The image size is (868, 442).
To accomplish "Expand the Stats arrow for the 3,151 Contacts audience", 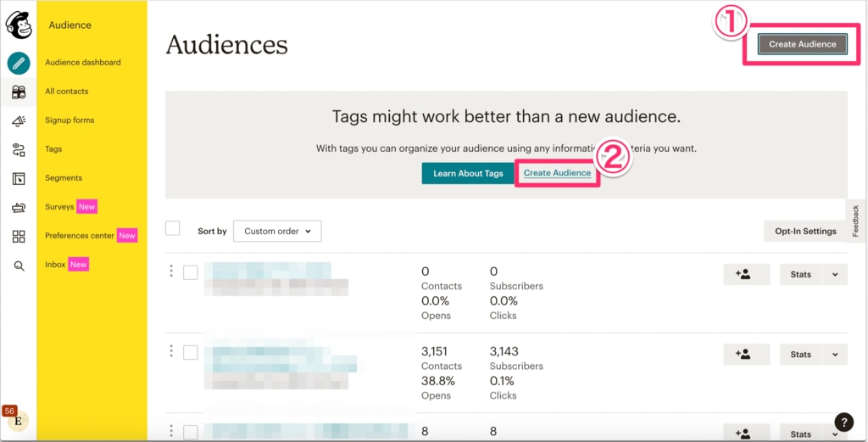I will tap(835, 354).
